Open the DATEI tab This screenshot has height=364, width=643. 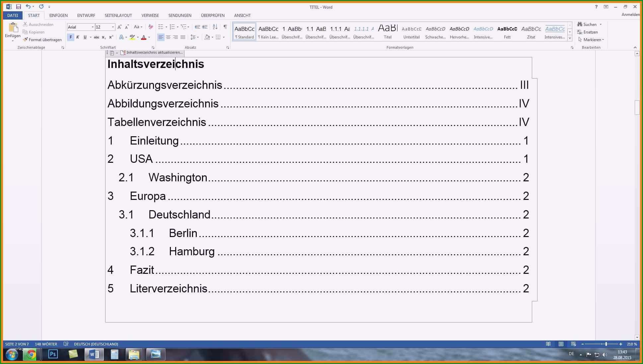click(x=13, y=15)
